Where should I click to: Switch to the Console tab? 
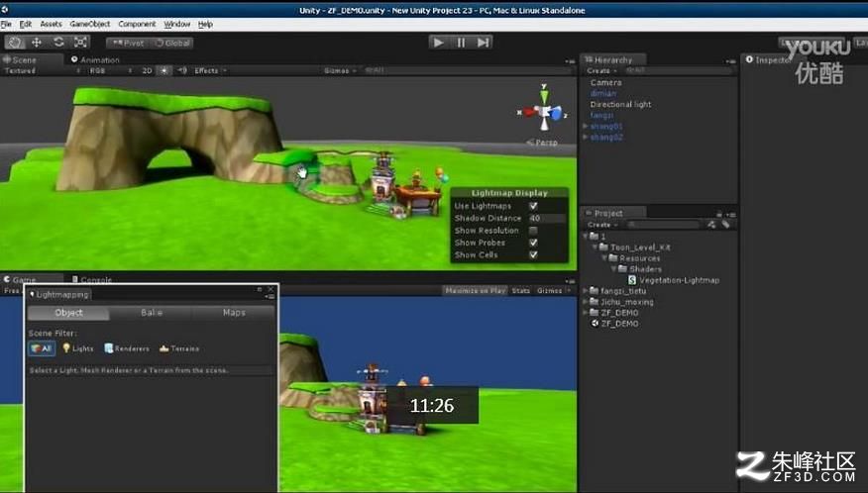[x=92, y=279]
